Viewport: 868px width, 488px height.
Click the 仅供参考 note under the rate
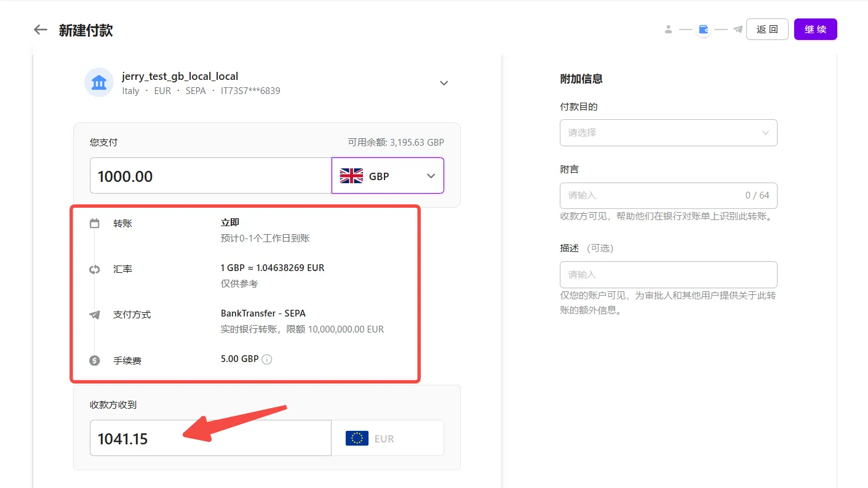pyautogui.click(x=239, y=284)
